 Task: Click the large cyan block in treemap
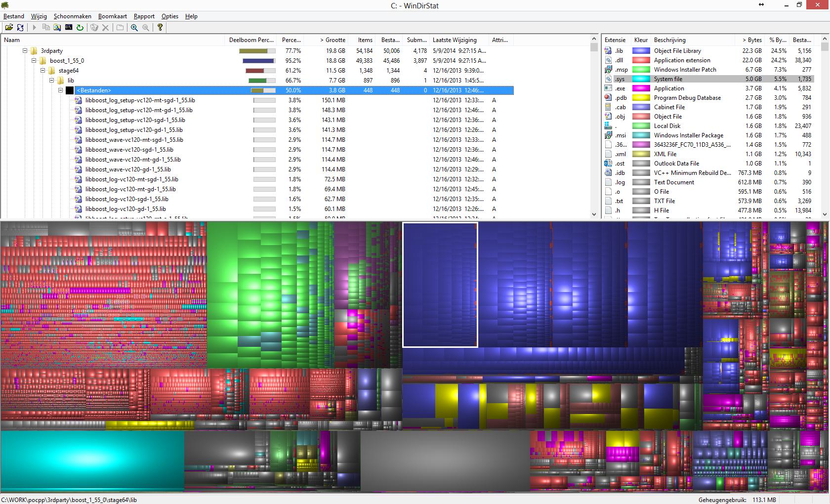tap(92, 461)
